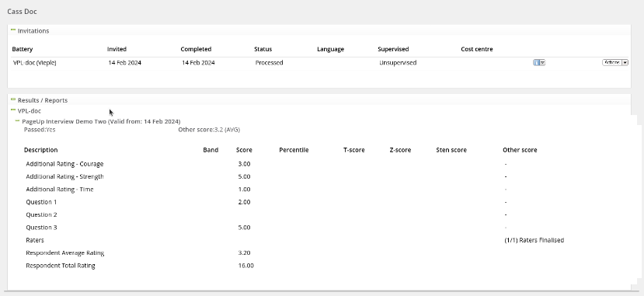Click the Cass Doc page title
This screenshot has width=644, height=296.
point(23,12)
